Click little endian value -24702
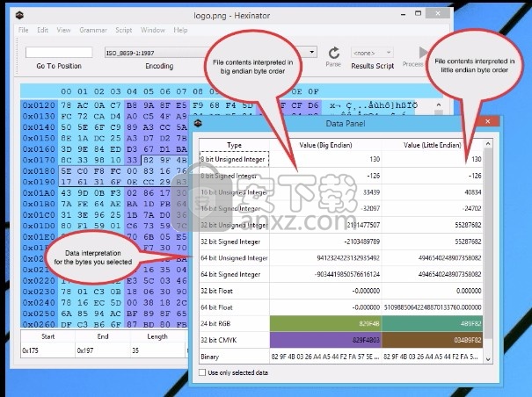The image size is (532, 397). [x=471, y=208]
